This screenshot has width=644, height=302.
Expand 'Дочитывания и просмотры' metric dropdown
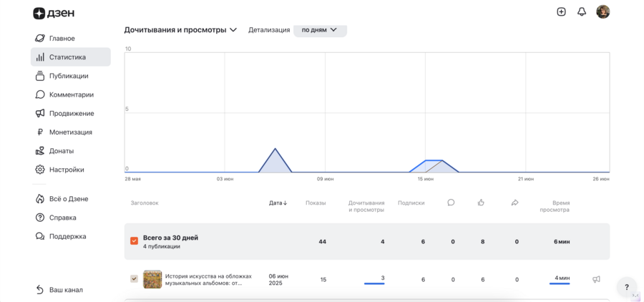coord(180,30)
